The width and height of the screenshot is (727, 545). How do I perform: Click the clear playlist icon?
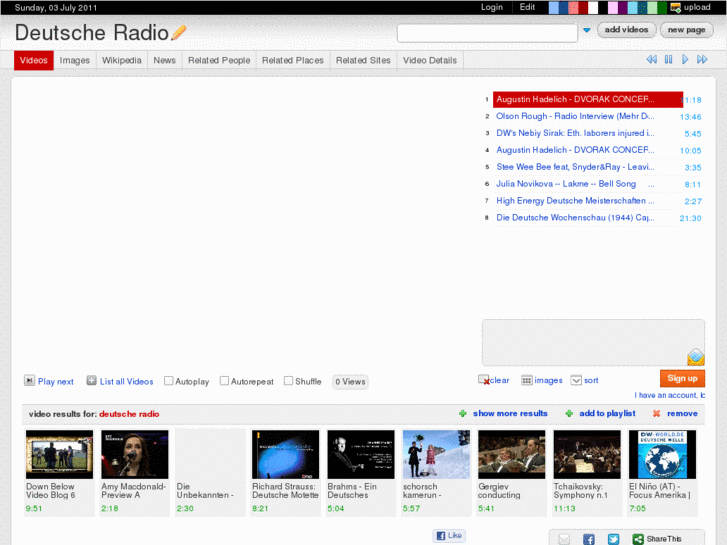point(484,380)
